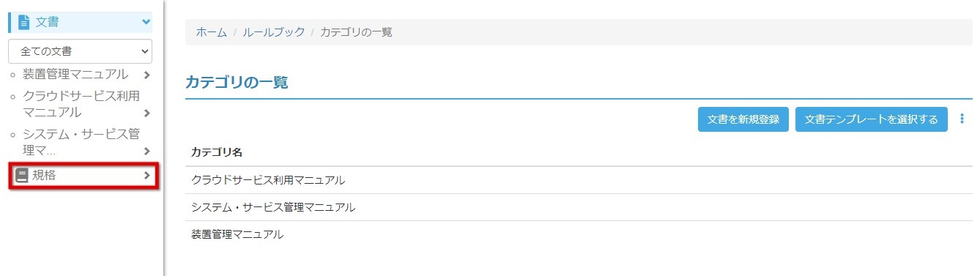Viewport: 980px width, 276px height.
Task: Click the 文書を新規登録 button
Action: pos(743,119)
